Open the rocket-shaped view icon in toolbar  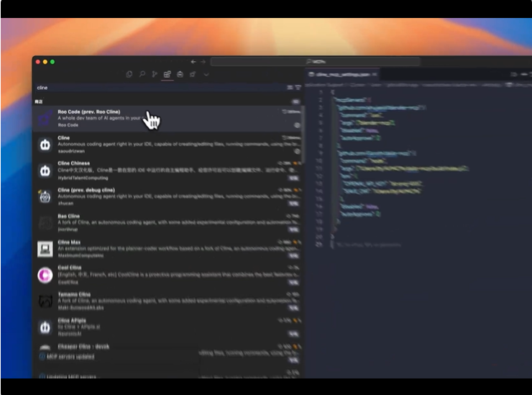pos(193,74)
